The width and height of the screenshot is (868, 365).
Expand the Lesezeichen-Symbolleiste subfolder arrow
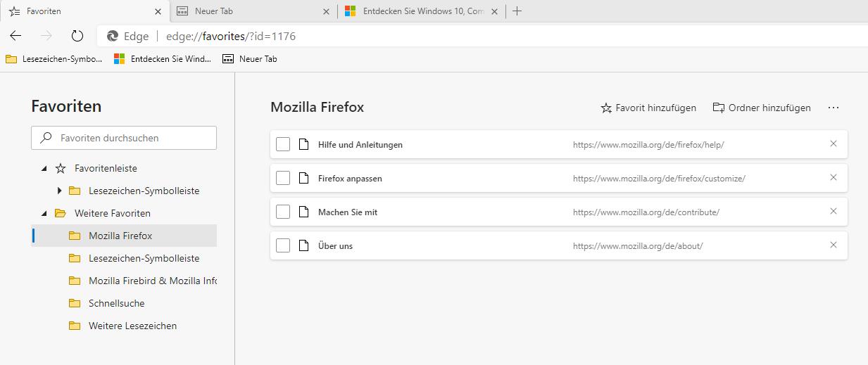[x=59, y=191]
